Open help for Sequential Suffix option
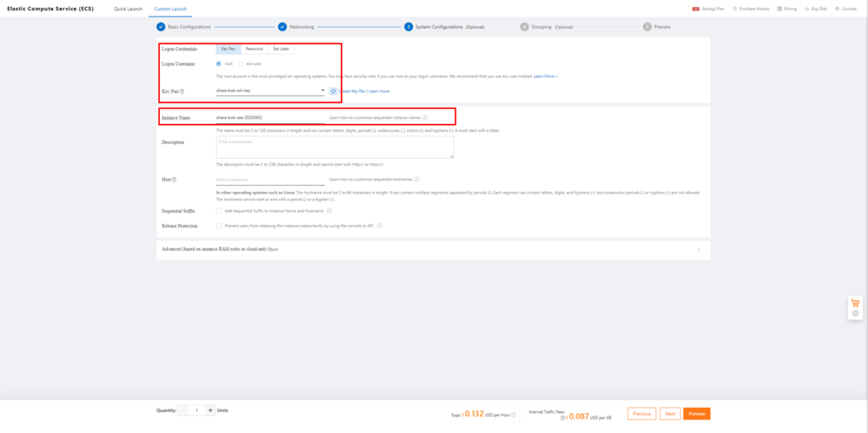Image resolution: width=868 pixels, height=433 pixels. click(x=329, y=211)
